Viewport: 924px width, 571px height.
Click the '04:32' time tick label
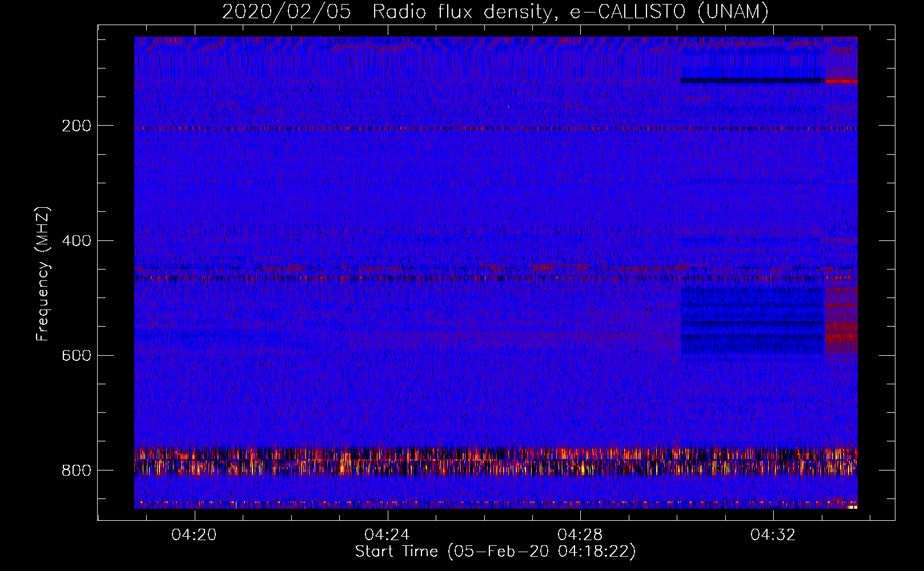click(773, 535)
